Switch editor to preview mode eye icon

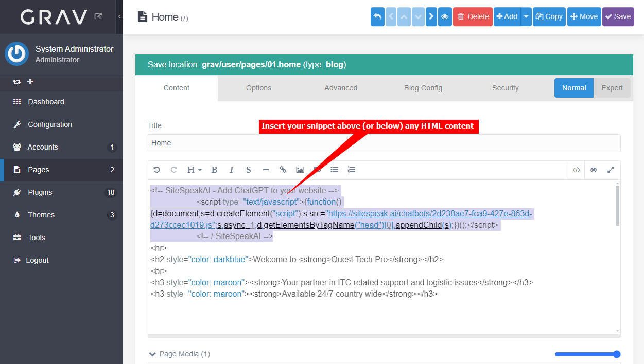594,170
